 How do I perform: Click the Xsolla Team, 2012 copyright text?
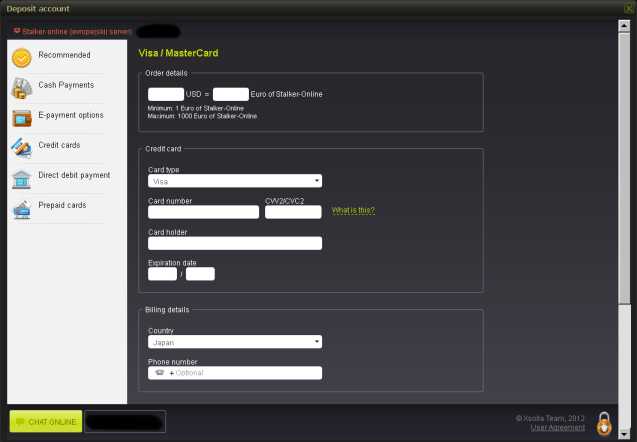tap(550, 418)
